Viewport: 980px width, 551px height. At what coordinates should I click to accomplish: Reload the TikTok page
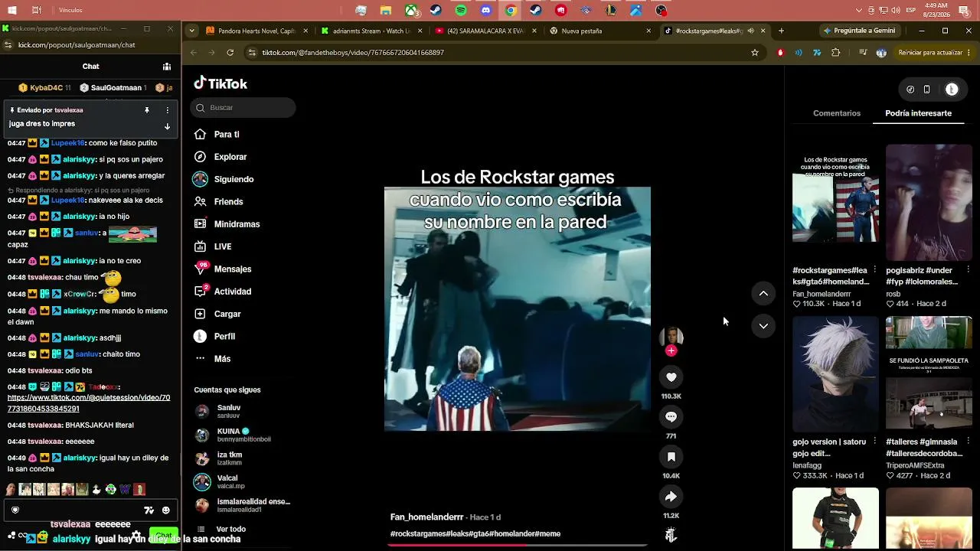[x=230, y=53]
